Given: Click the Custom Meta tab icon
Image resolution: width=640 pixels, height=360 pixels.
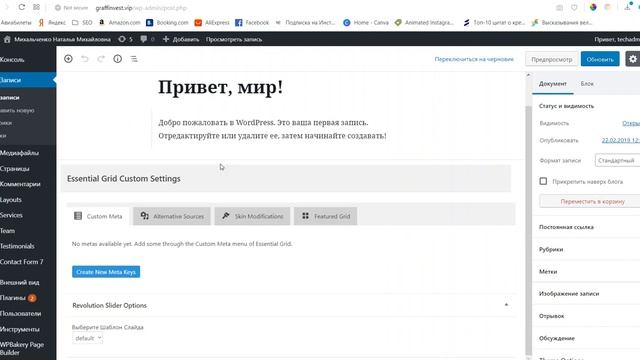Looking at the screenshot, I should [78, 216].
